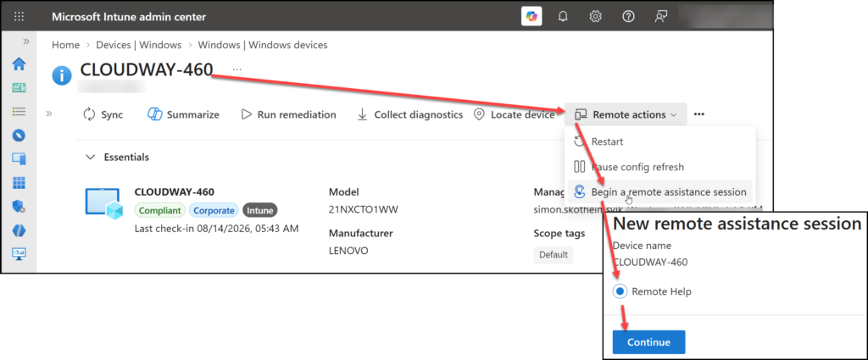Go to Home in the sidebar
This screenshot has height=360, width=868.
click(x=19, y=64)
